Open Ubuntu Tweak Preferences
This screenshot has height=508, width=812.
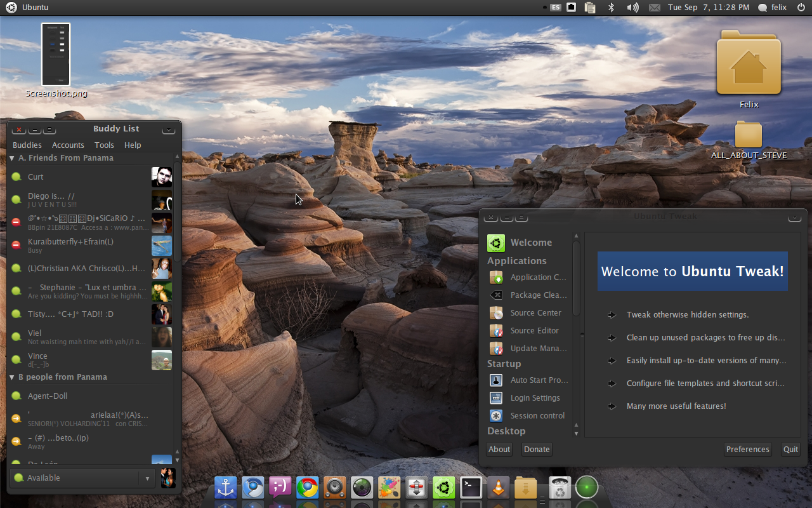[x=748, y=449]
